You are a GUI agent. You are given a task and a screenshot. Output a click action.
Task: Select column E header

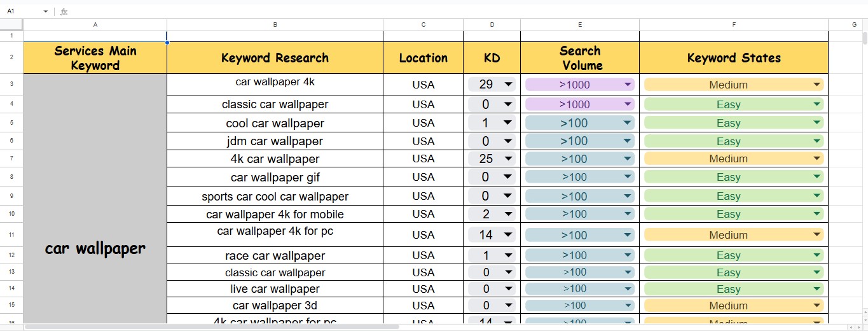(x=579, y=24)
